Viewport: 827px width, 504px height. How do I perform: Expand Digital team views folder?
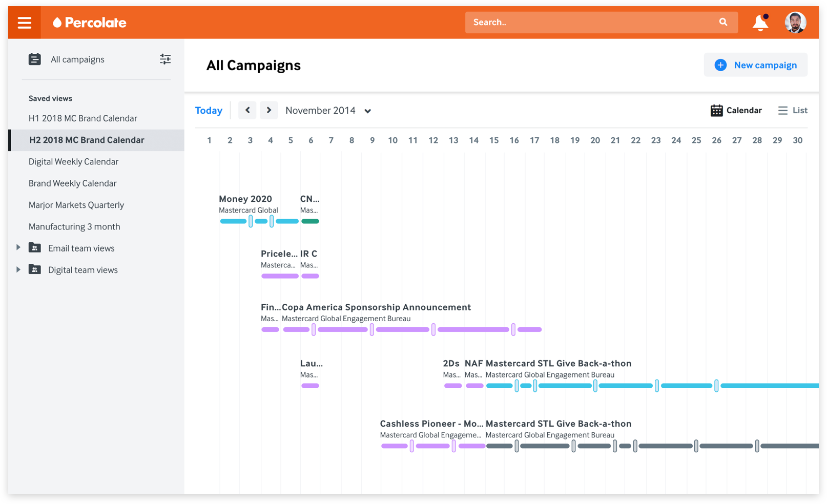pos(18,269)
